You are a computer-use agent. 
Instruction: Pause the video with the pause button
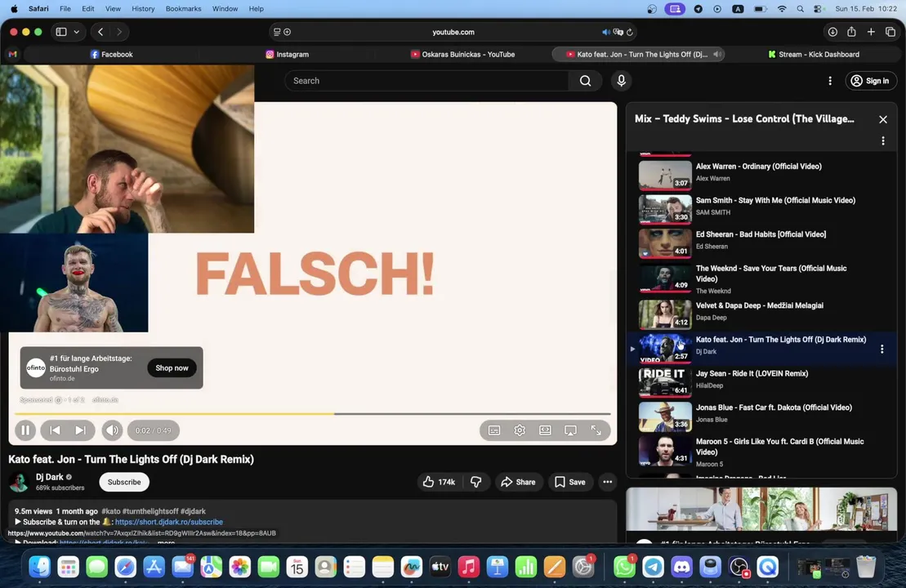click(25, 430)
